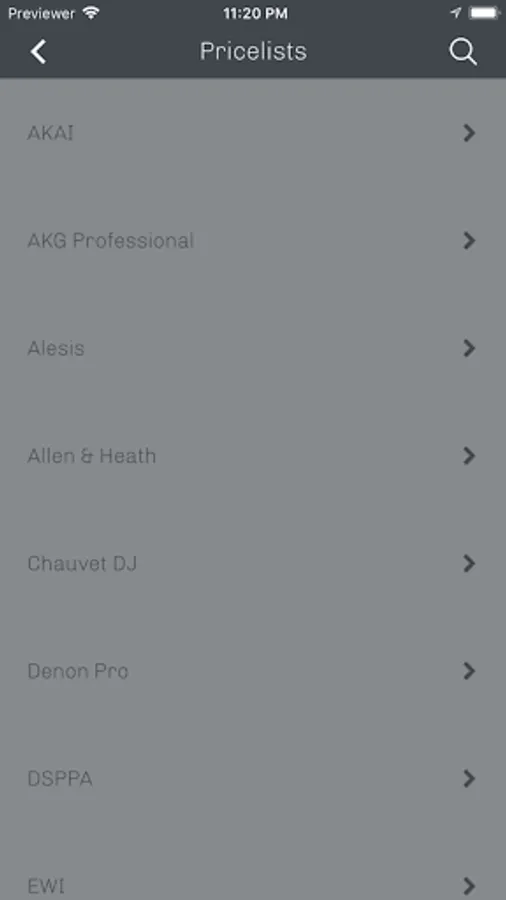The height and width of the screenshot is (900, 506).
Task: Tap the back arrow icon
Action: point(38,52)
